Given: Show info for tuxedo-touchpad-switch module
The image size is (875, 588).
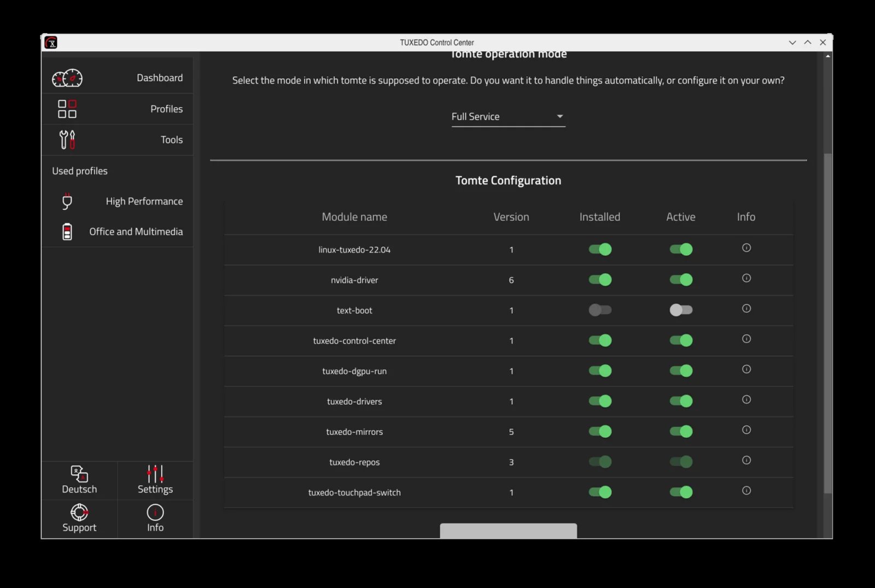Looking at the screenshot, I should 746,491.
